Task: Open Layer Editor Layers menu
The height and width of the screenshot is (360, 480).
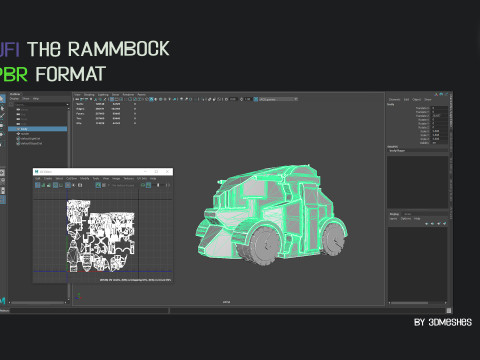Action: (x=394, y=219)
